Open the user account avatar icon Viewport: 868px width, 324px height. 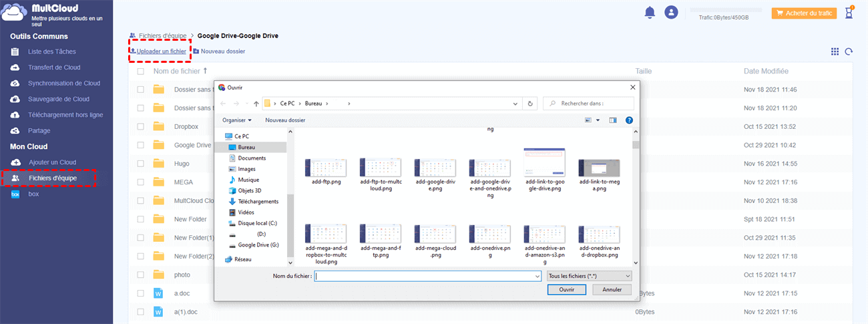[x=671, y=13]
